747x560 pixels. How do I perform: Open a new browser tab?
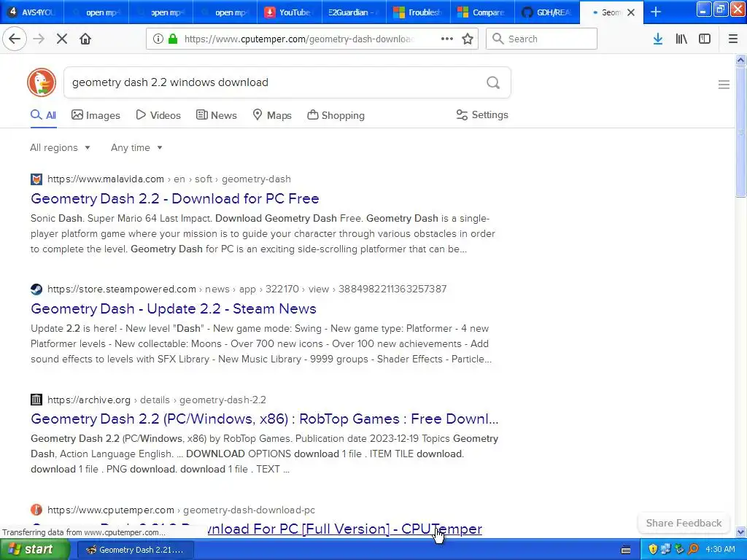click(x=656, y=12)
